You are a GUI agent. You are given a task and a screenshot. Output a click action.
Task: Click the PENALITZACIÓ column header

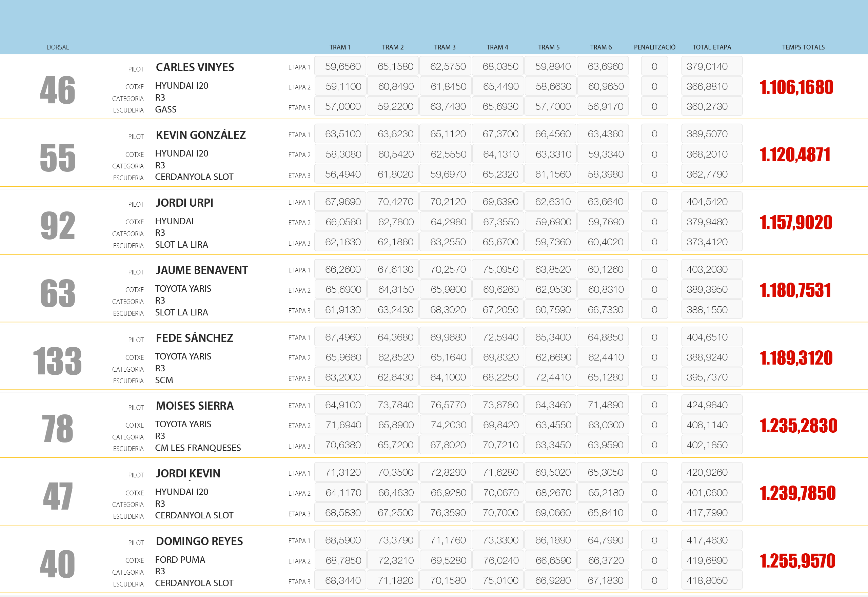tap(654, 47)
